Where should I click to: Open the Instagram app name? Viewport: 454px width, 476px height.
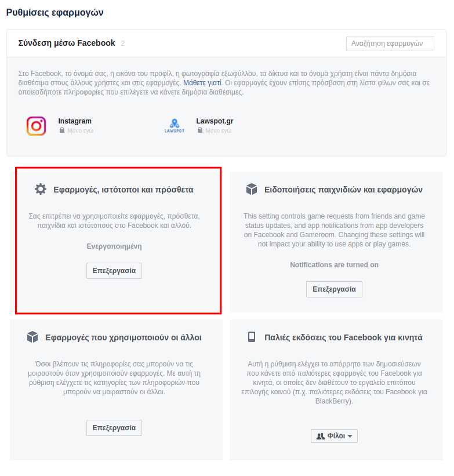click(75, 121)
